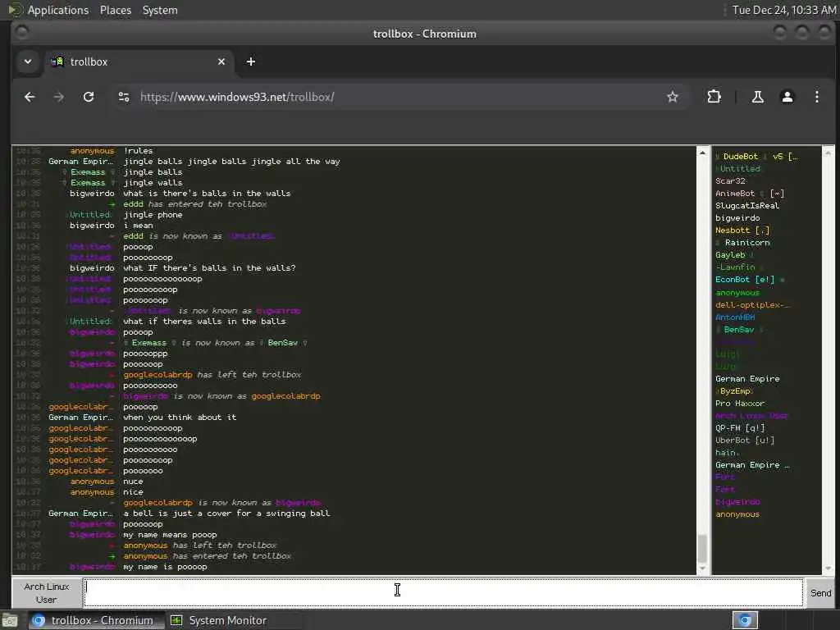Focus the chat message input field
Viewport: 840px width, 630px height.
point(444,592)
